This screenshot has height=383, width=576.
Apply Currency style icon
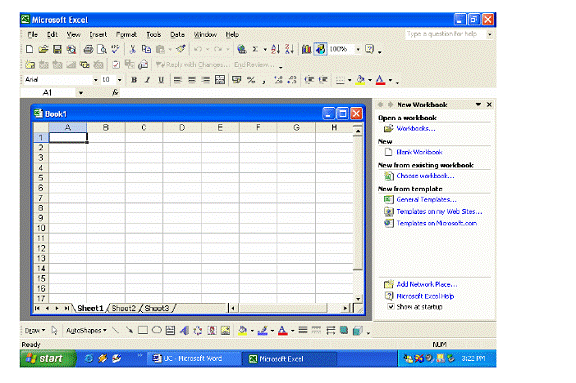click(x=237, y=80)
